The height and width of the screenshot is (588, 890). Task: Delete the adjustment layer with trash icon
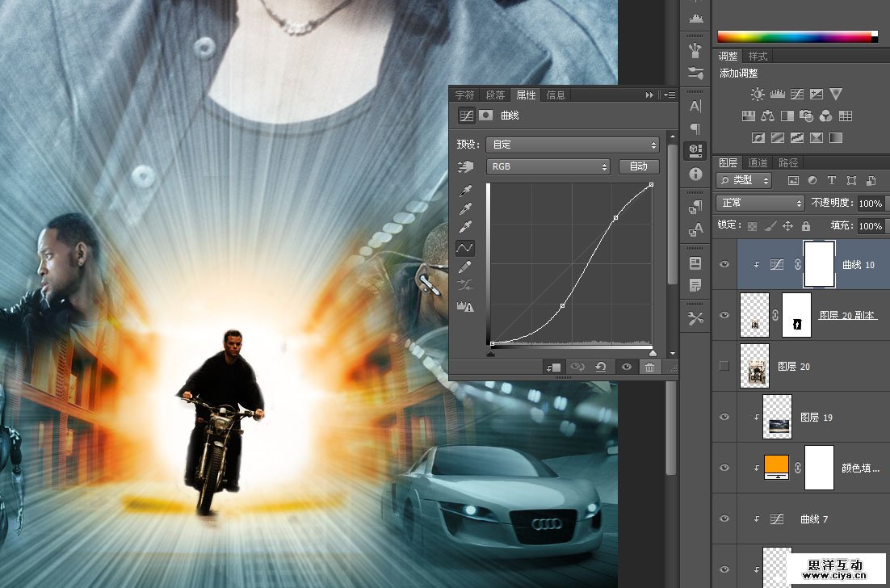coord(649,367)
